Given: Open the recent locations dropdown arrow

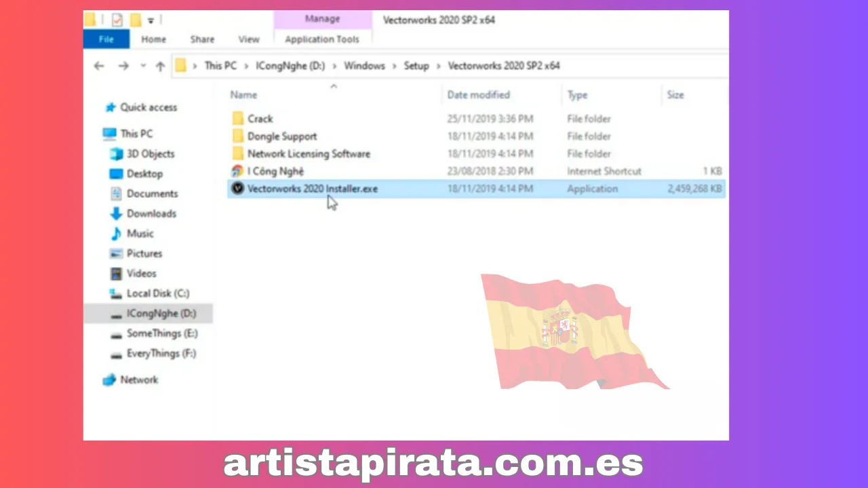Looking at the screenshot, I should pyautogui.click(x=143, y=66).
